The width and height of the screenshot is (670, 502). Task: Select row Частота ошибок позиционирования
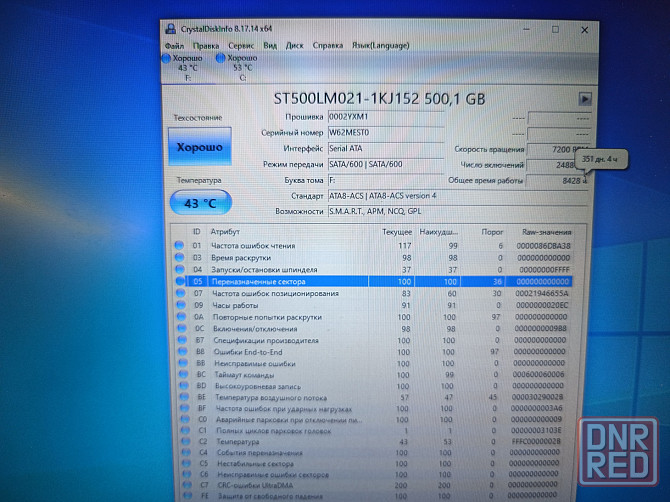[x=373, y=294]
